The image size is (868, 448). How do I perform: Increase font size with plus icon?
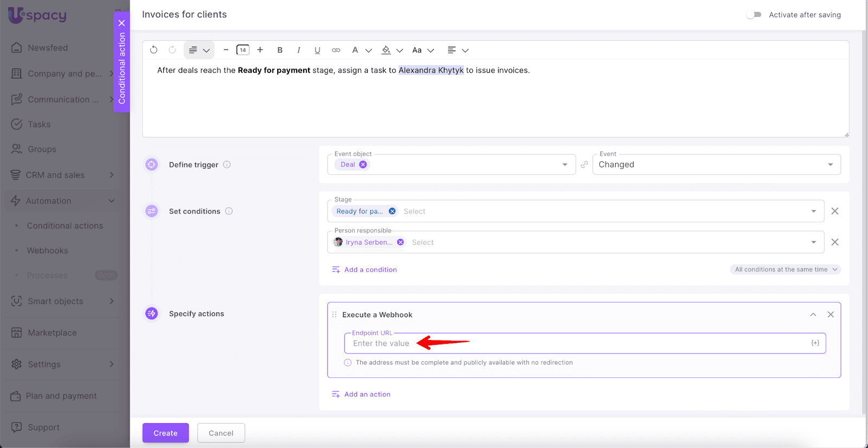260,50
